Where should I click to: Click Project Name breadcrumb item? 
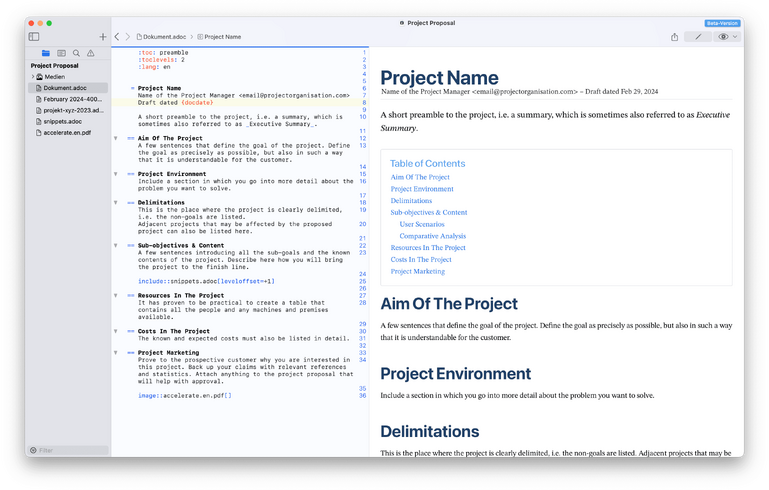pos(222,37)
